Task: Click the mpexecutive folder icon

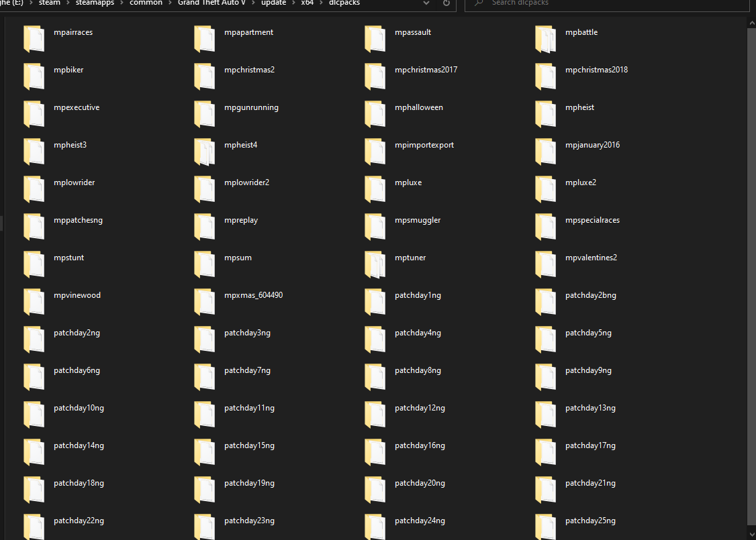Action: coord(34,113)
